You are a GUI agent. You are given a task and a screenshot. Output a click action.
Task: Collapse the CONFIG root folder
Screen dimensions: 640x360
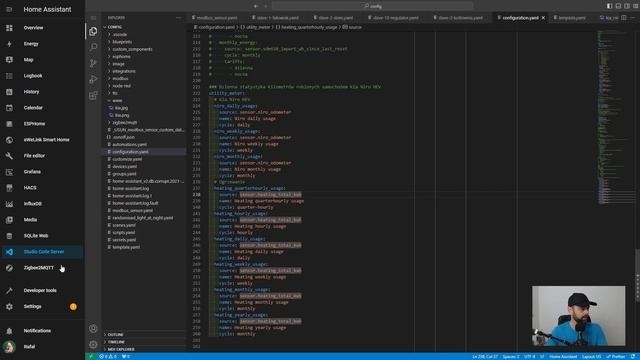(144, 27)
